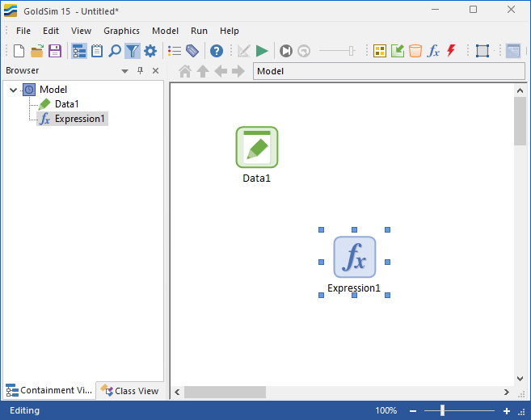Open the File menu
The width and height of the screenshot is (531, 420).
[23, 31]
